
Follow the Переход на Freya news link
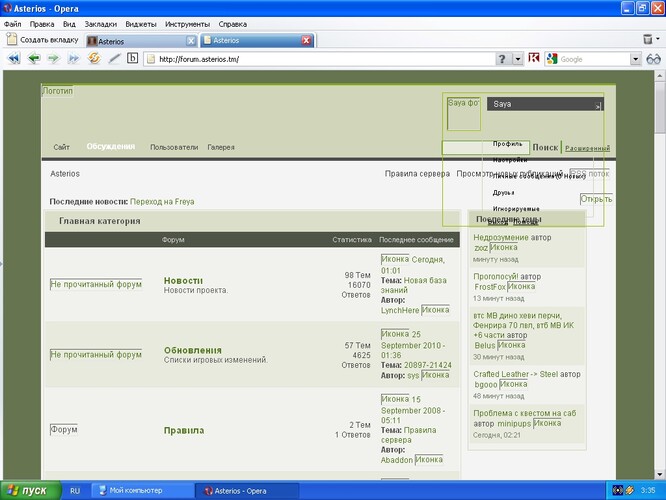point(162,202)
